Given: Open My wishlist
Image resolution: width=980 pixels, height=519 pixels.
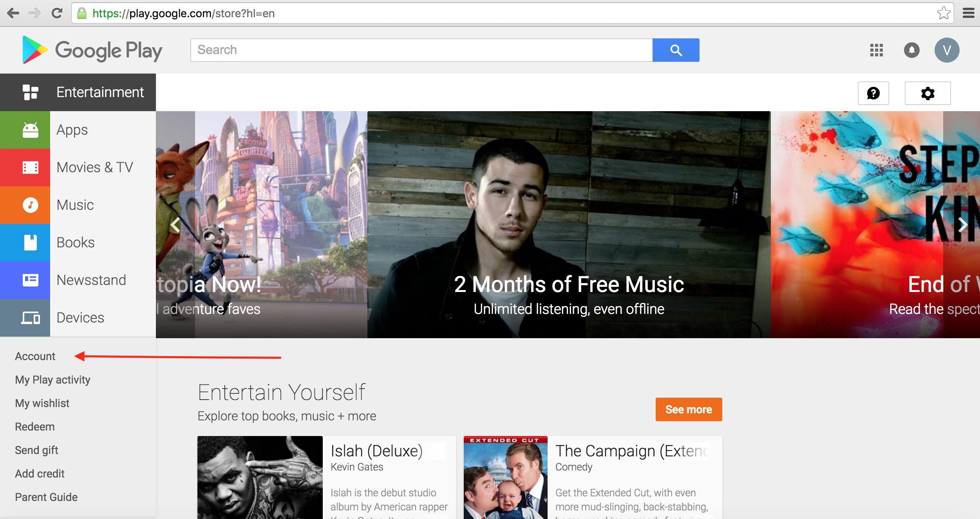Looking at the screenshot, I should coord(42,403).
